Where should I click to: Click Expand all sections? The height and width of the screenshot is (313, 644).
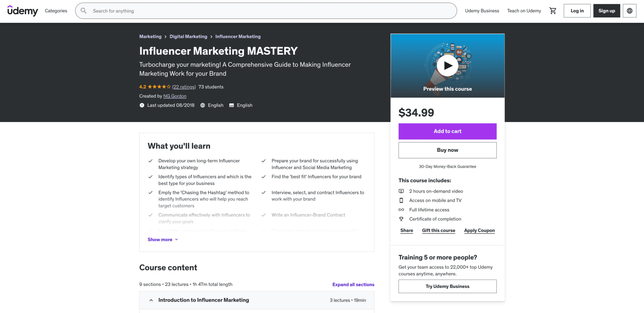point(353,284)
